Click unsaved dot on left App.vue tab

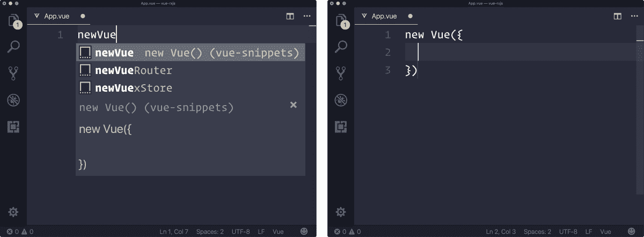[x=83, y=16]
